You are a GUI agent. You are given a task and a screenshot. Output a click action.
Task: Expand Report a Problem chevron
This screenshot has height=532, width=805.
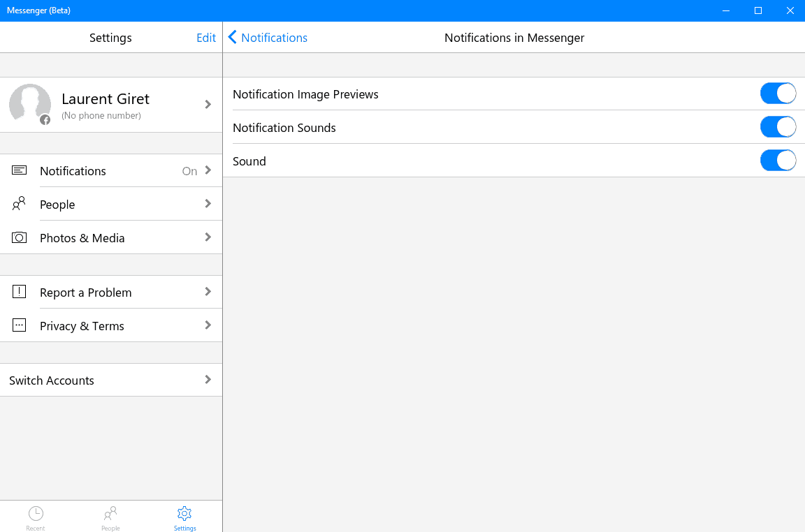[208, 291]
